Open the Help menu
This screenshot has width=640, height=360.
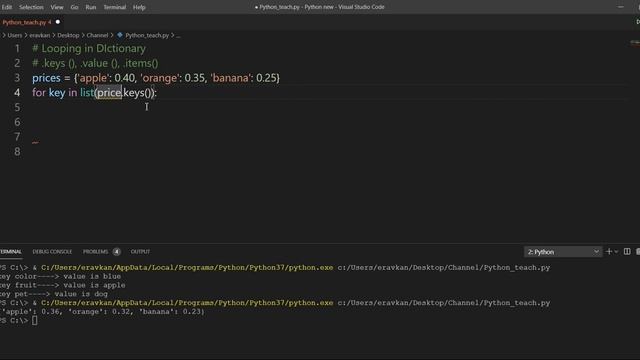139,7
